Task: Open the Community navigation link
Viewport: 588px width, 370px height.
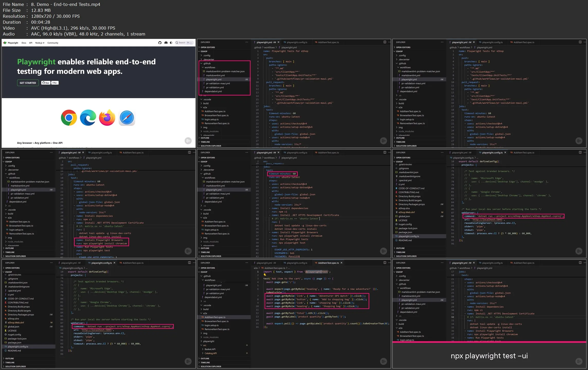Action: click(53, 43)
